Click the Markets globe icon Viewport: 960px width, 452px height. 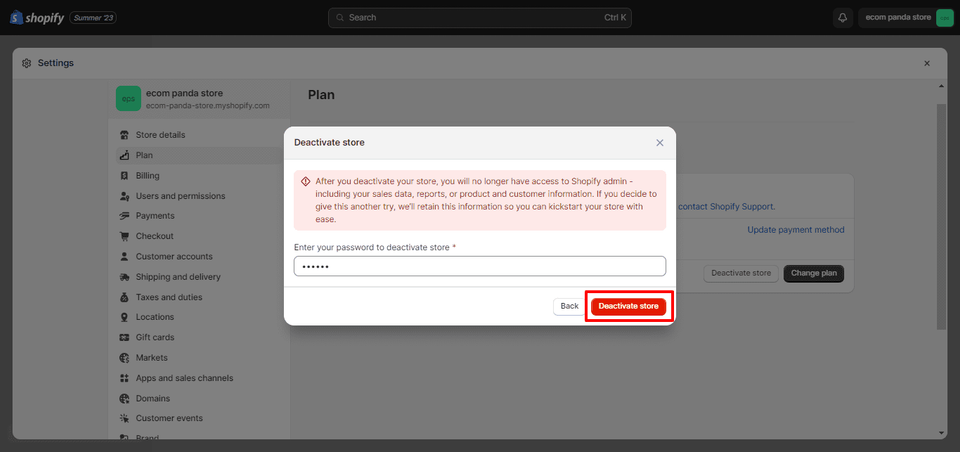[x=124, y=358]
